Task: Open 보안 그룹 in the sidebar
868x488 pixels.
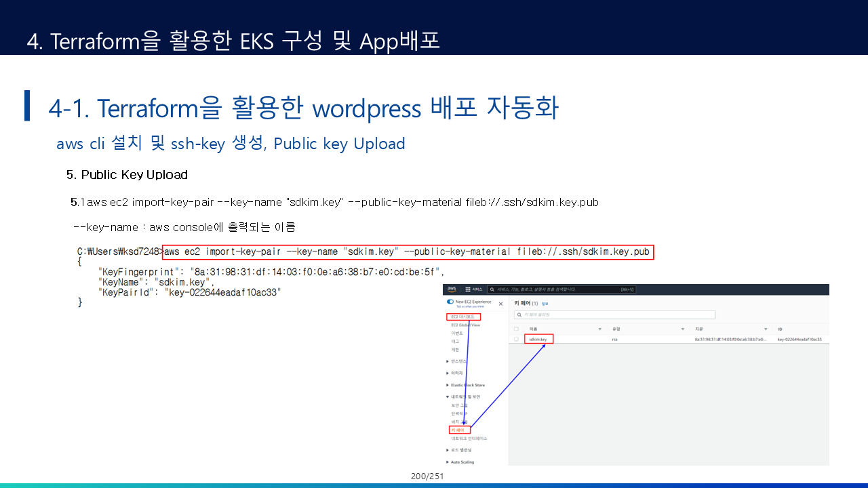Action: [x=459, y=405]
